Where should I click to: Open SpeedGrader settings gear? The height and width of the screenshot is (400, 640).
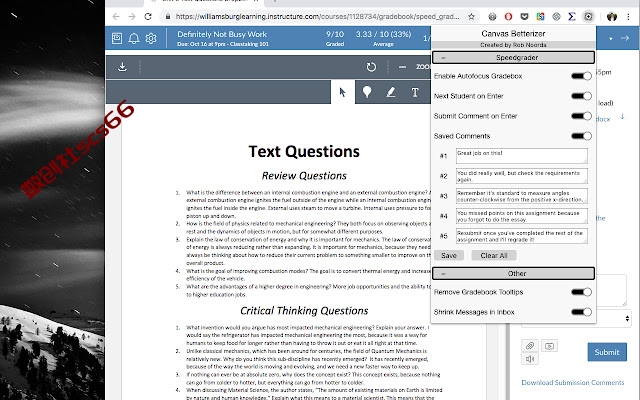click(151, 38)
